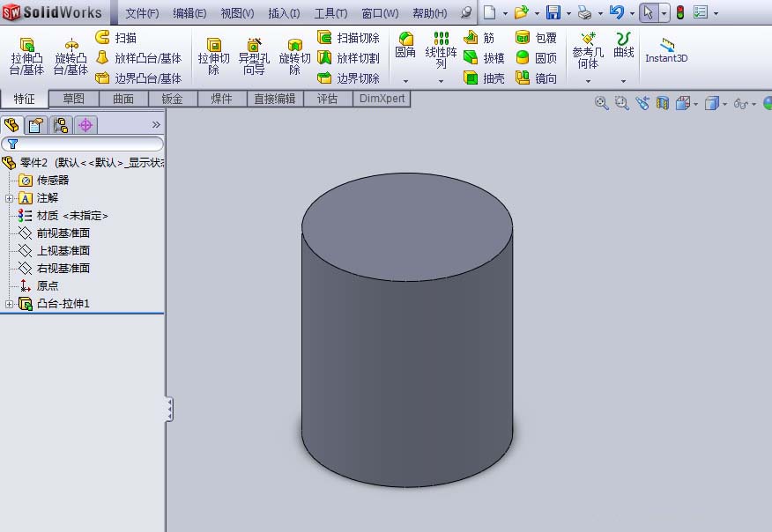
Task: Open the 编辑(E) menu
Action: [189, 13]
